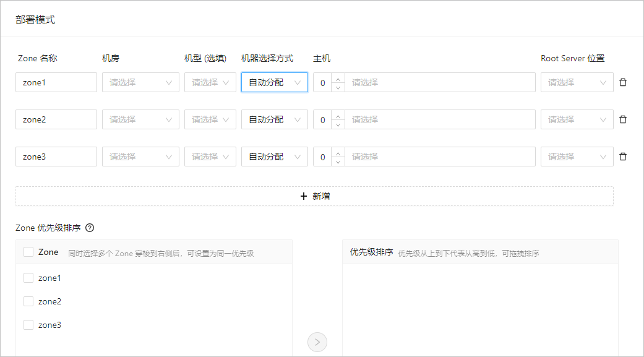The image size is (644, 357).
Task: Decrease zone3 host count down arrow
Action: coord(338,161)
